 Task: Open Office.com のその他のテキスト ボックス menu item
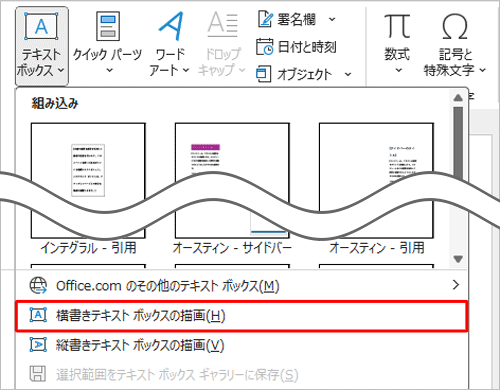tap(242, 286)
